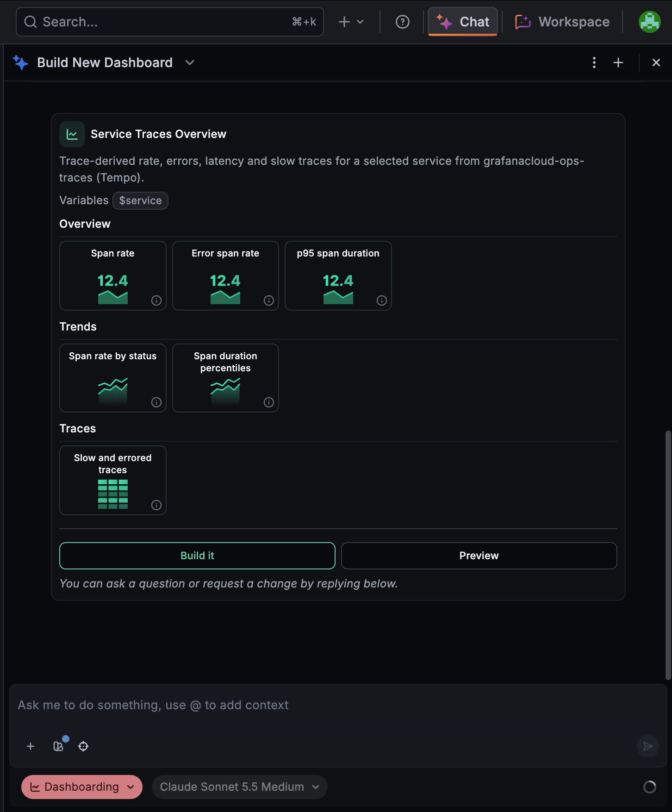Show info for the Span rate panel

click(156, 300)
